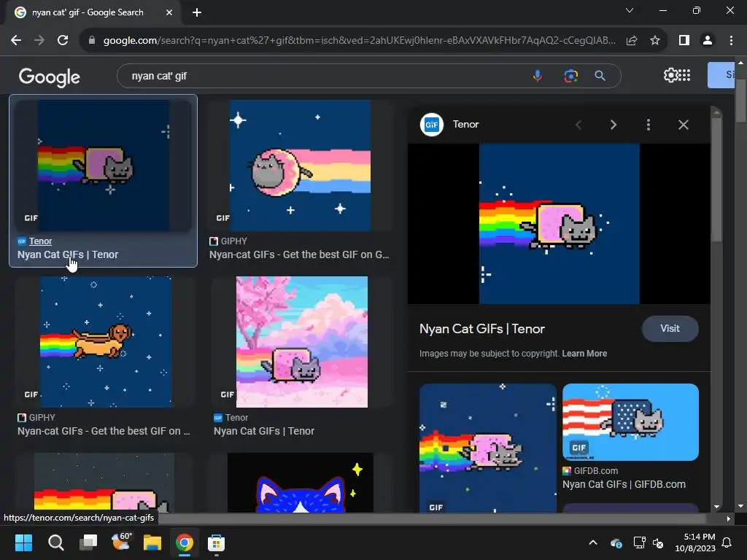Open Windows taskbar search
Viewport: 747px width, 560px height.
55,542
